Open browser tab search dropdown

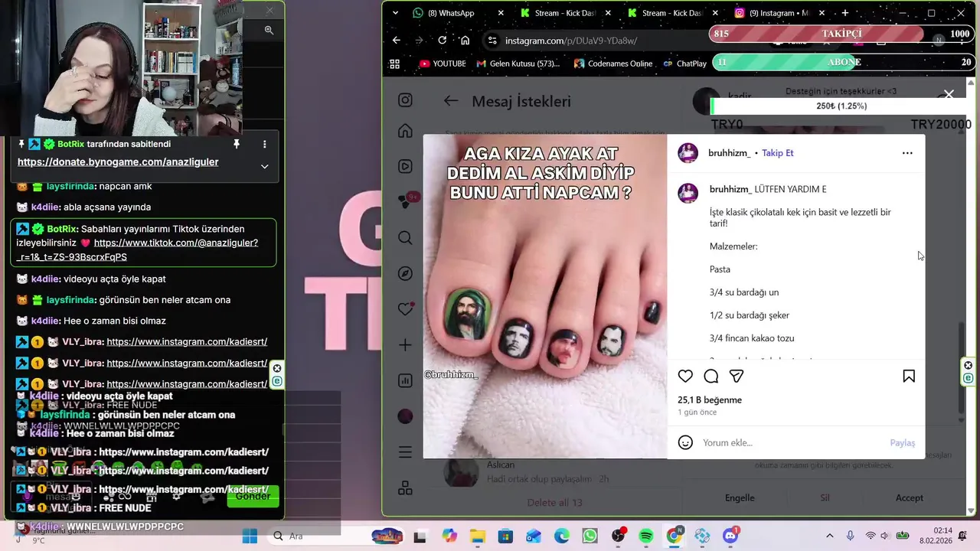395,13
